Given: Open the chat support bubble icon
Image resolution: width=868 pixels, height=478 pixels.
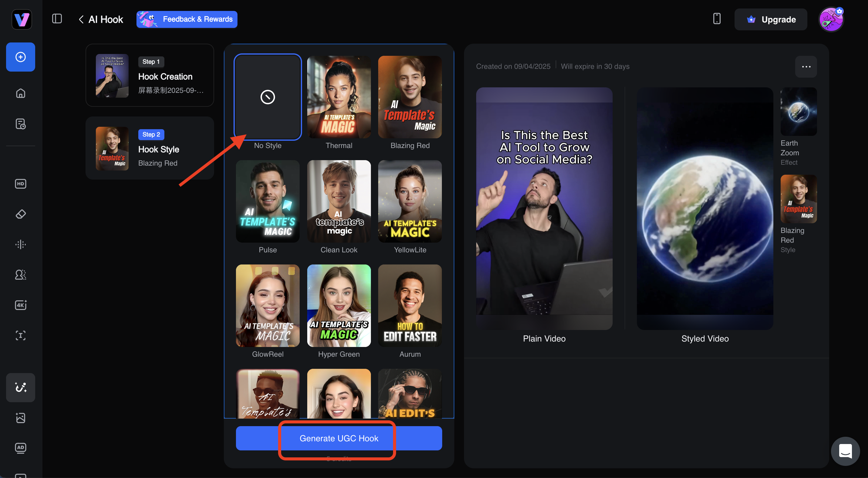Looking at the screenshot, I should (x=845, y=451).
